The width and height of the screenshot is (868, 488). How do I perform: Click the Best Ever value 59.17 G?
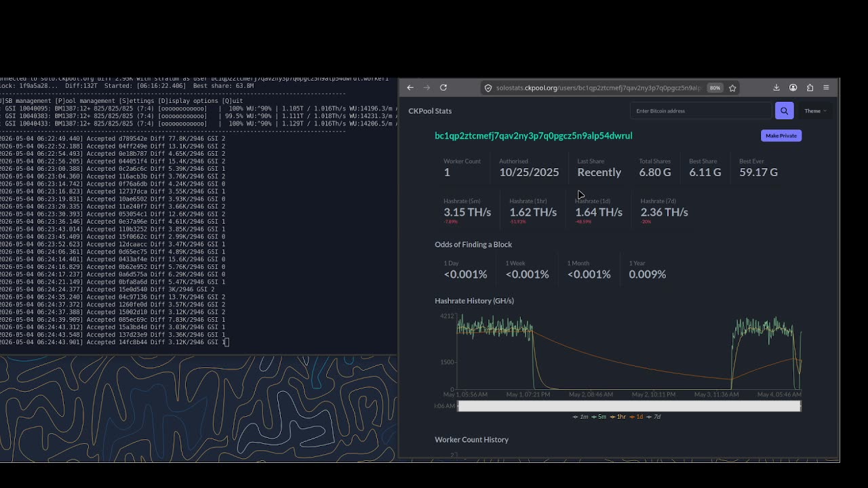(x=758, y=172)
